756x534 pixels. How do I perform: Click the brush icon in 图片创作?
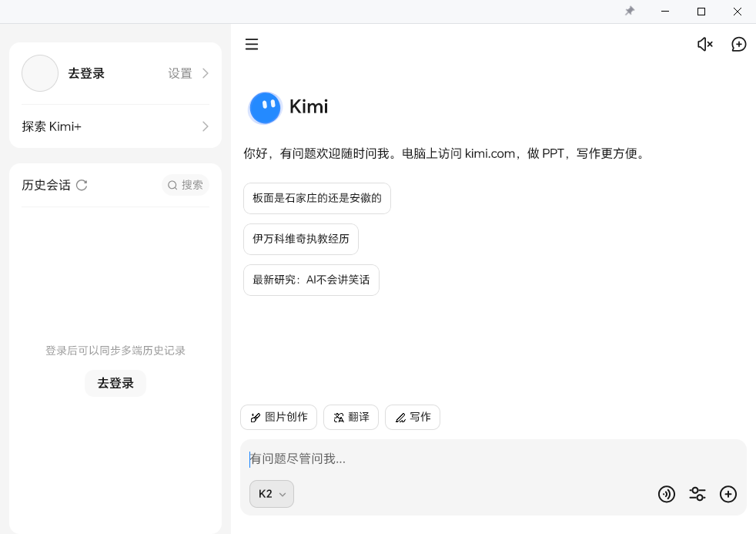click(x=256, y=418)
